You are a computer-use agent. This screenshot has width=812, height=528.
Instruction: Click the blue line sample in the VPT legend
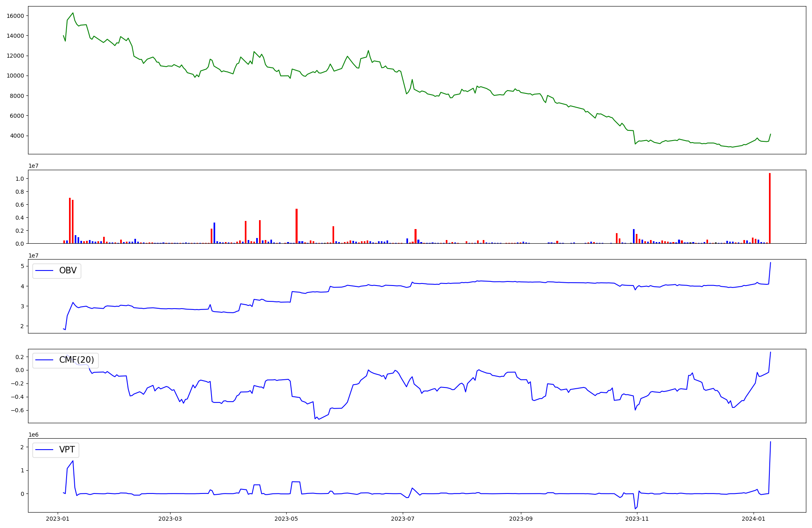click(45, 450)
